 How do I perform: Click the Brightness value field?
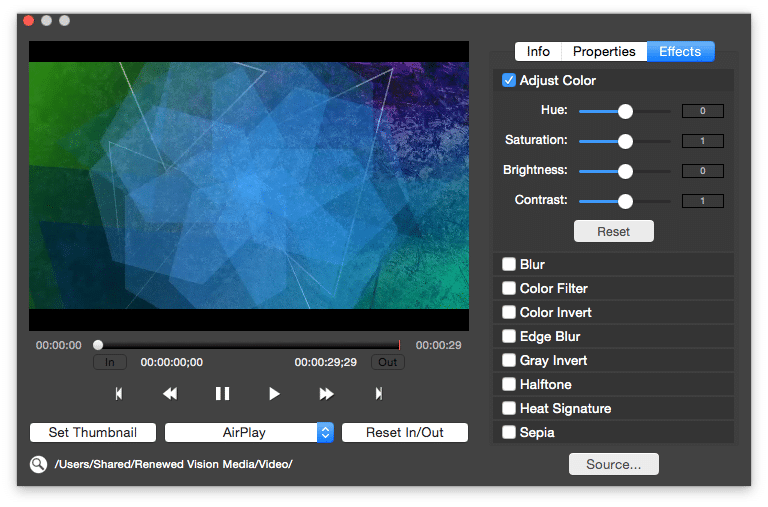703,171
